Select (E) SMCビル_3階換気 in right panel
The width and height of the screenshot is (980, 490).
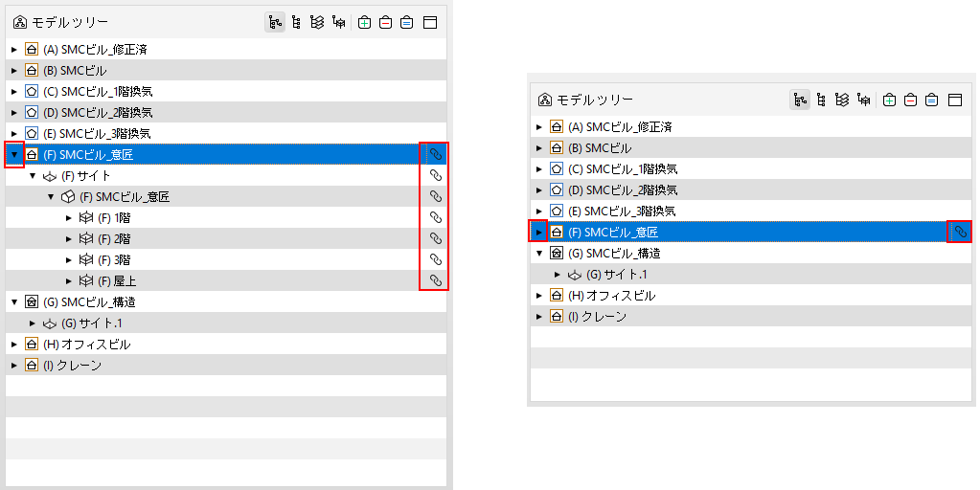pos(751,211)
